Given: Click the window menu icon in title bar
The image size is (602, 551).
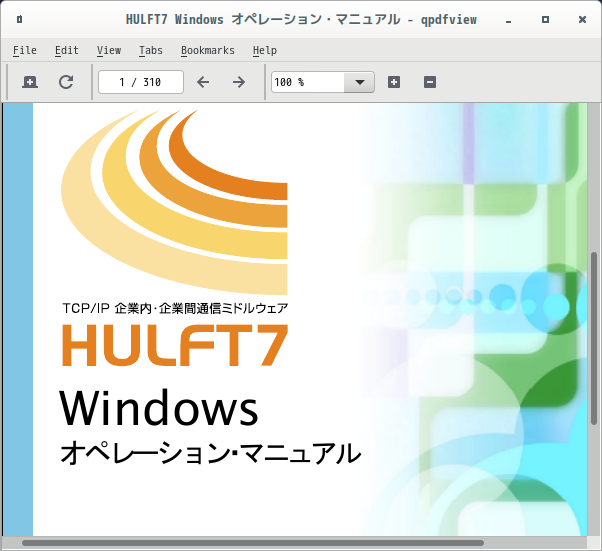Looking at the screenshot, I should click(x=20, y=19).
